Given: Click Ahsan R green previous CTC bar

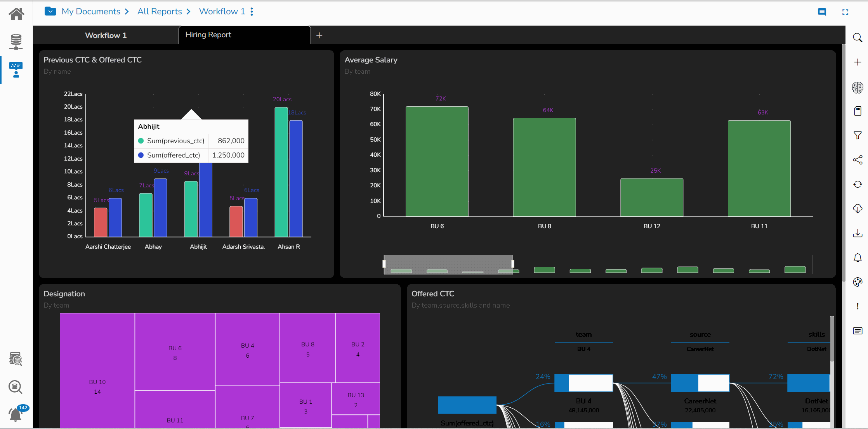Looking at the screenshot, I should pyautogui.click(x=281, y=172).
